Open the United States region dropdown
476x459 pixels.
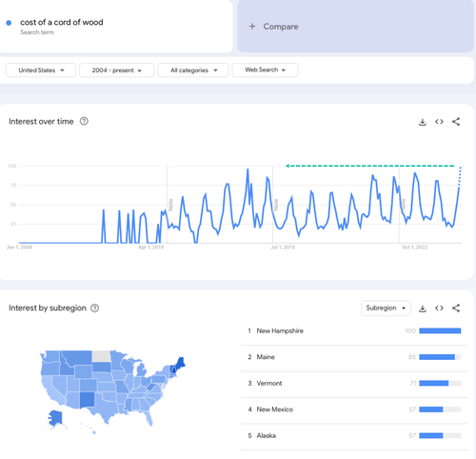click(x=41, y=70)
